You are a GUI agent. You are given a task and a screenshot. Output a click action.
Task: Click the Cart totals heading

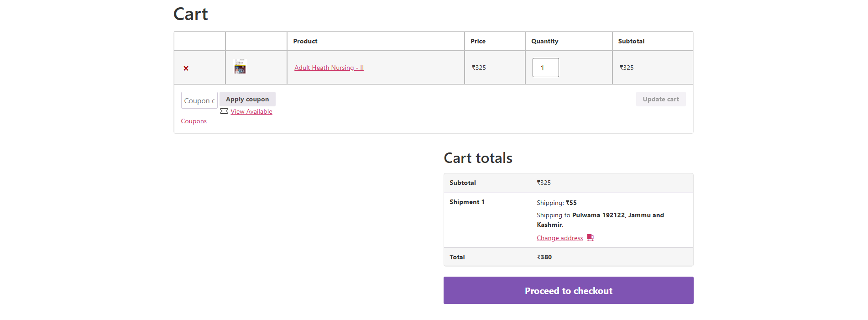[x=478, y=158]
